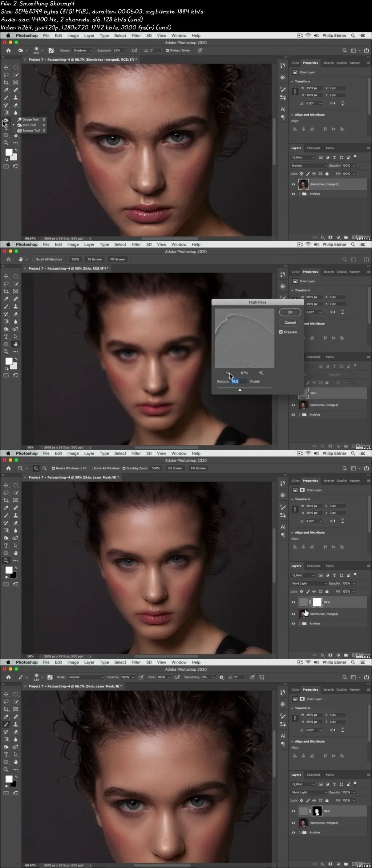
Task: Toggle Protect Tones checkbox
Action: point(167,51)
